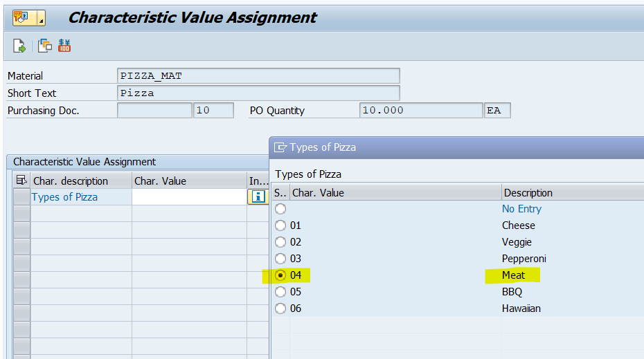Click the red pricing calculator toolbar icon
This screenshot has height=359, width=644.
[64, 46]
